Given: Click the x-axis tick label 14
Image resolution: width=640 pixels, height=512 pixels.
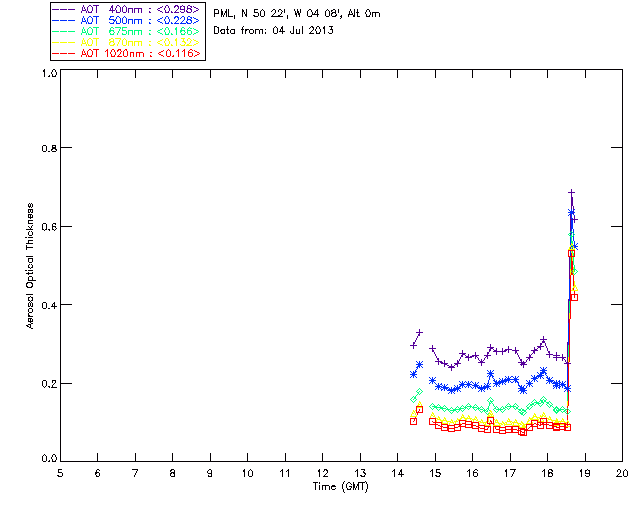Looking at the screenshot, I should point(398,473).
